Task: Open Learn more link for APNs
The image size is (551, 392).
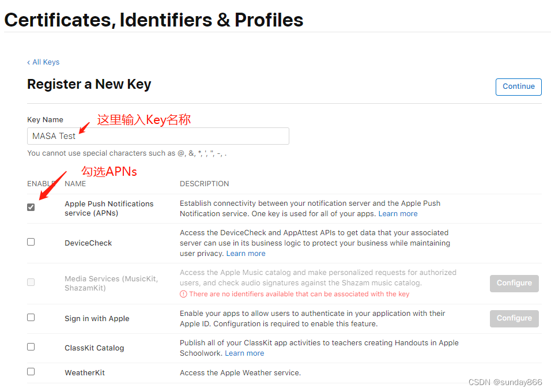Action: 398,214
